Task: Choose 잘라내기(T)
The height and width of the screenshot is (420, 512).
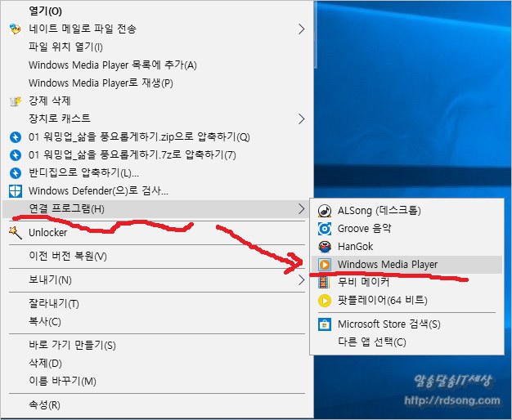Action: click(x=157, y=304)
